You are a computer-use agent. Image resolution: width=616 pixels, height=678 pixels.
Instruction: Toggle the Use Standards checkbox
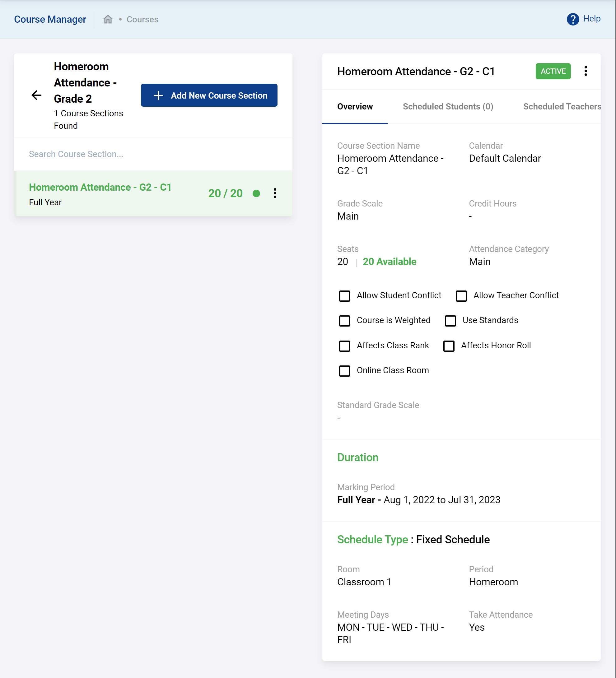[450, 321]
